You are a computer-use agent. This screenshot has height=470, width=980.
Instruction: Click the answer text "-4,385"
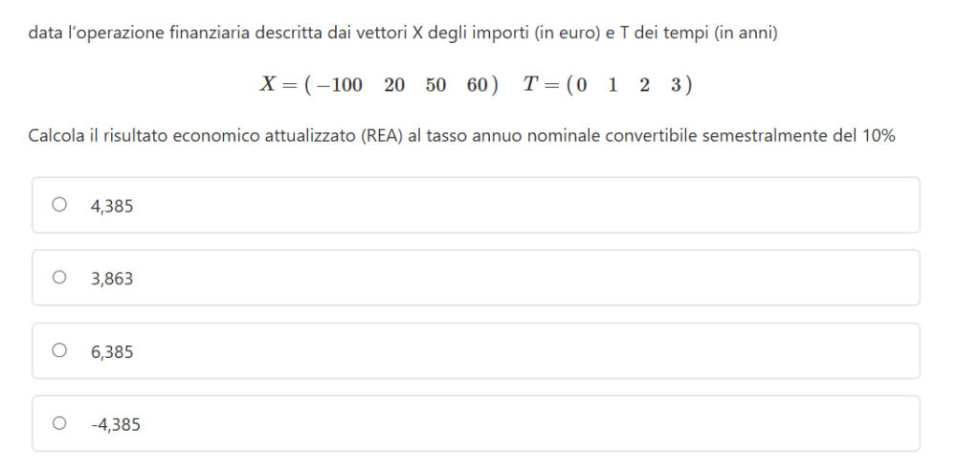coord(115,424)
